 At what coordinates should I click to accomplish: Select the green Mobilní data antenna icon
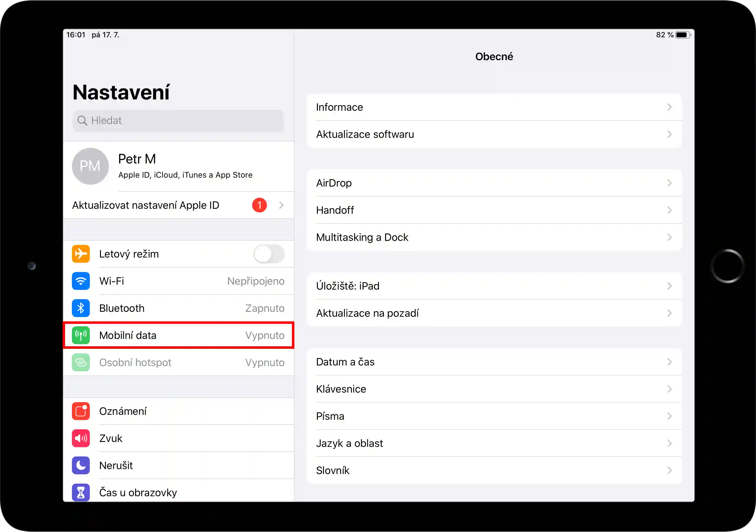[x=81, y=335]
